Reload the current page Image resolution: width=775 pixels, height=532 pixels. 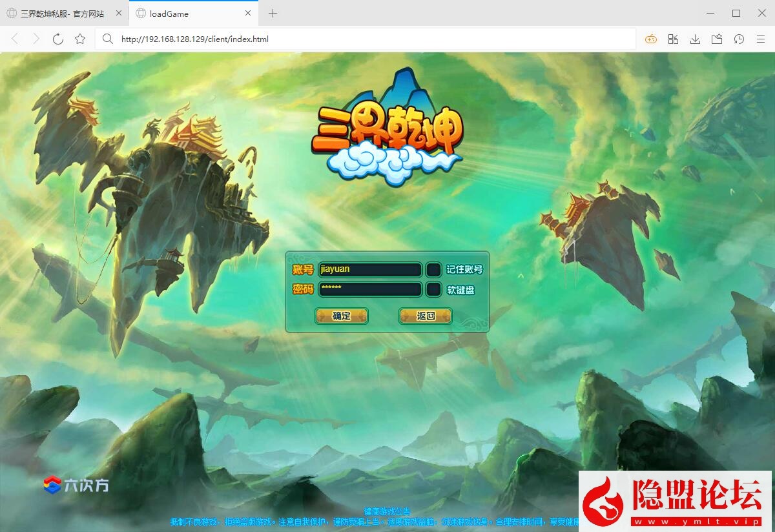click(58, 39)
